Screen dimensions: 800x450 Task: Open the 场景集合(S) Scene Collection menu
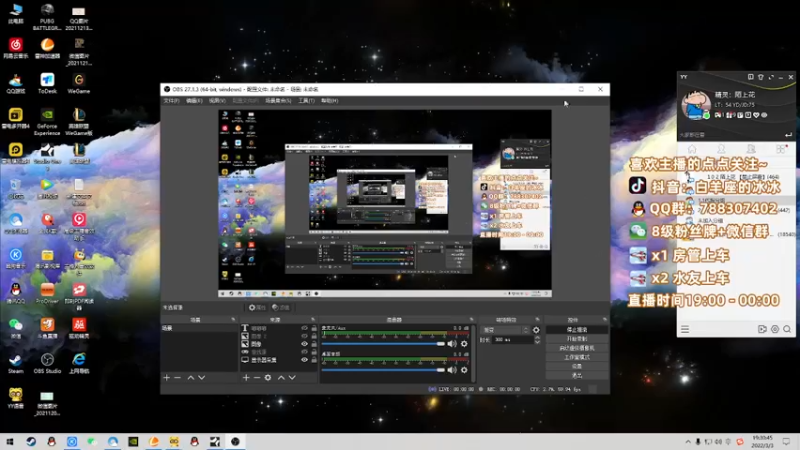coord(278,101)
